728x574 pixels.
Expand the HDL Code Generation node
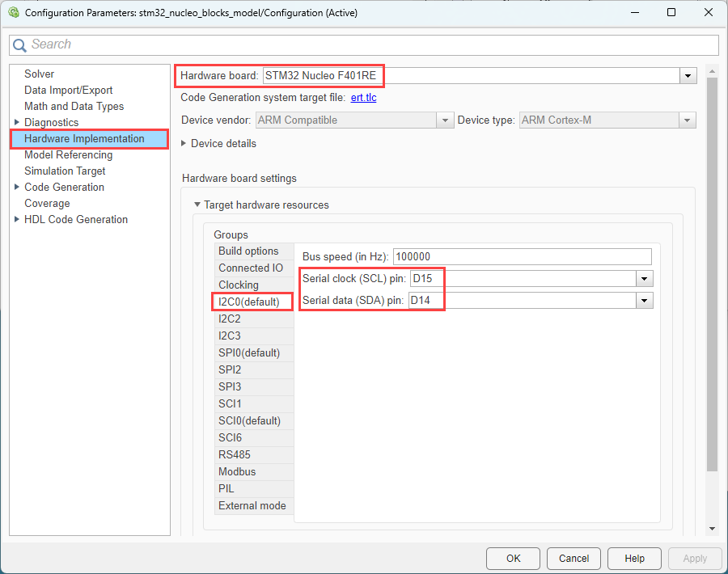tap(17, 219)
